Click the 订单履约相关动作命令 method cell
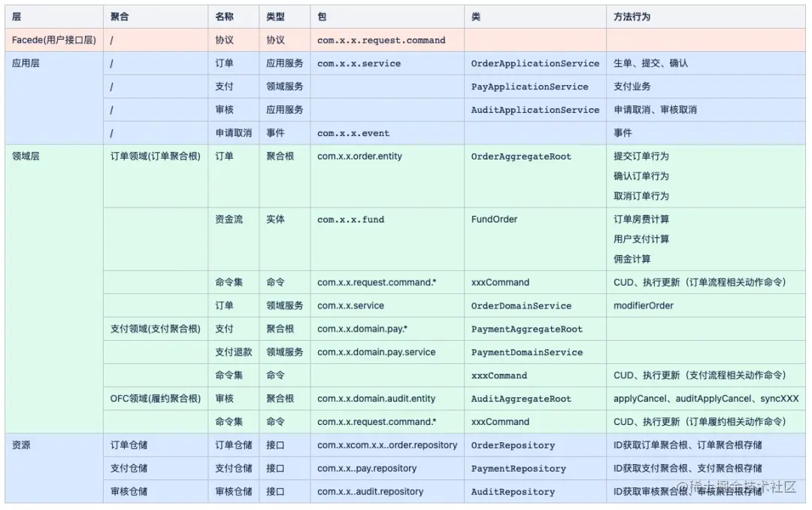 (x=706, y=422)
